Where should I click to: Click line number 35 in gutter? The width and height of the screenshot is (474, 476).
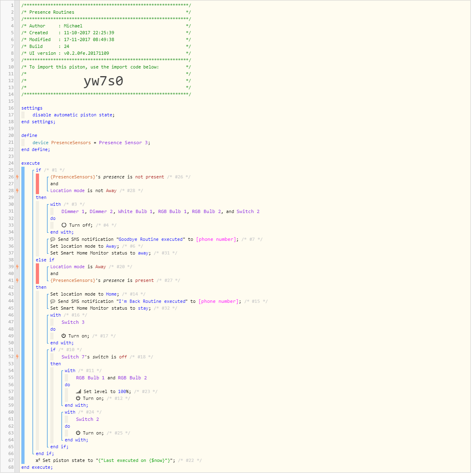coord(11,240)
